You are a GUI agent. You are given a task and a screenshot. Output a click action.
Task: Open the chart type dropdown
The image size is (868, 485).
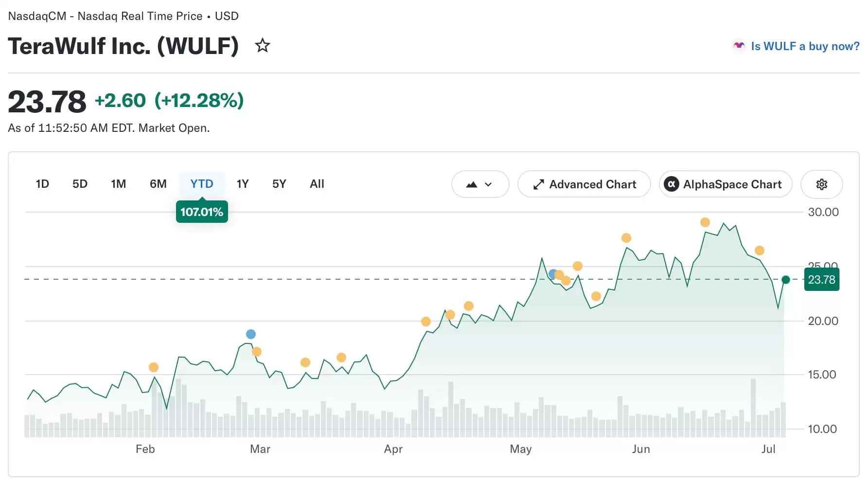[480, 184]
